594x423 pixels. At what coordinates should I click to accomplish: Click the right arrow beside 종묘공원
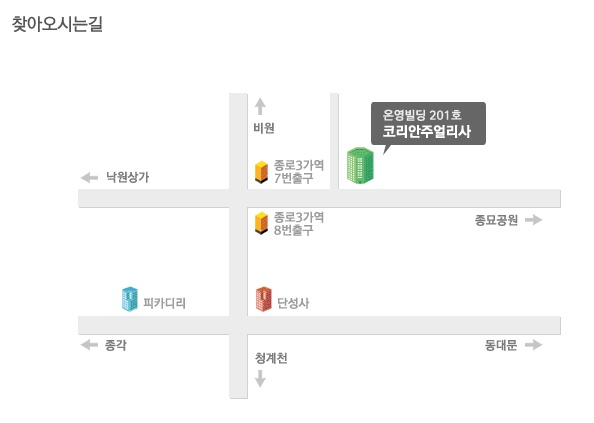point(534,220)
